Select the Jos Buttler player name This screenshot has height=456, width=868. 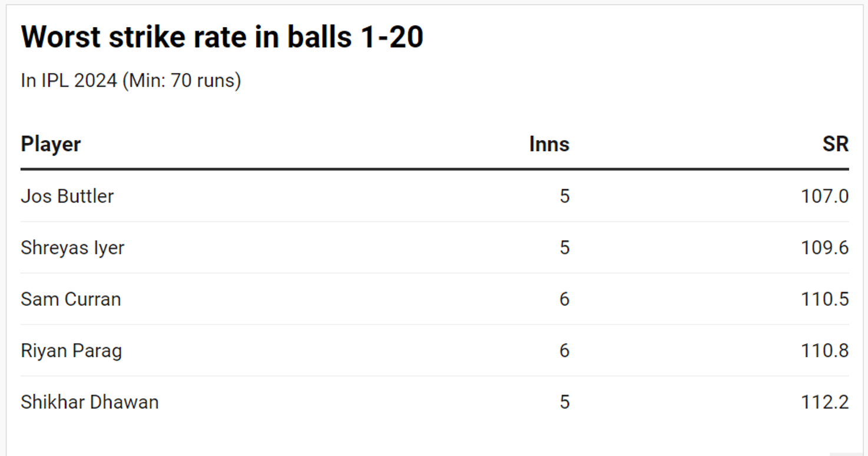pyautogui.click(x=67, y=196)
